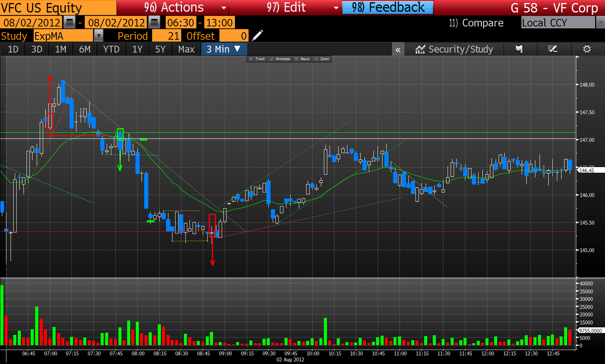Expand the ExpMA study dropdown arrow

coord(98,36)
